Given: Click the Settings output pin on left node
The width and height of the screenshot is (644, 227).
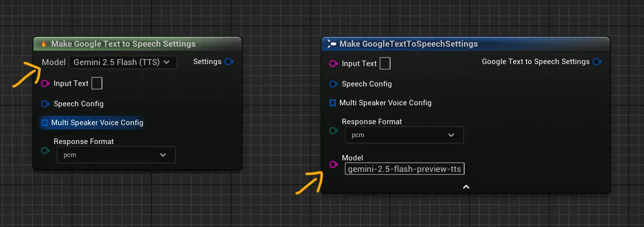Looking at the screenshot, I should point(229,62).
